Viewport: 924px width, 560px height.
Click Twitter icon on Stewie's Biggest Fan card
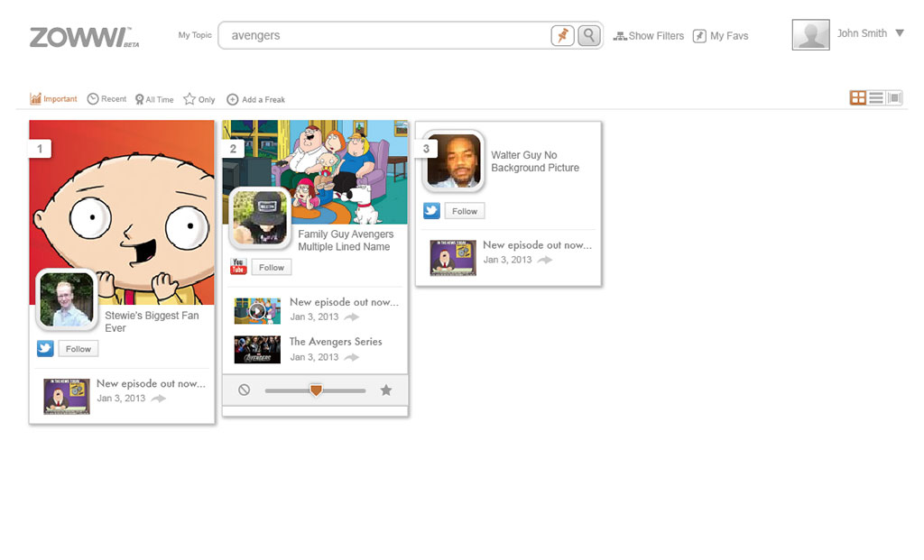[x=45, y=349]
